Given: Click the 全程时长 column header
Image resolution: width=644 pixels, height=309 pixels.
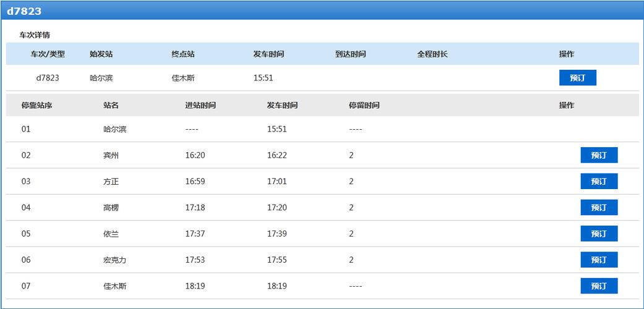Looking at the screenshot, I should pyautogui.click(x=432, y=54).
